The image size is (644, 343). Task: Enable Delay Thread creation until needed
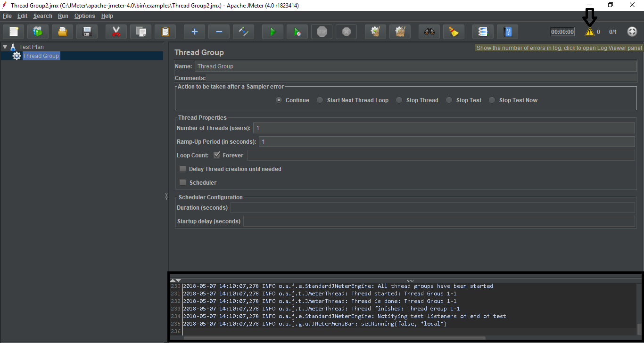(x=183, y=169)
